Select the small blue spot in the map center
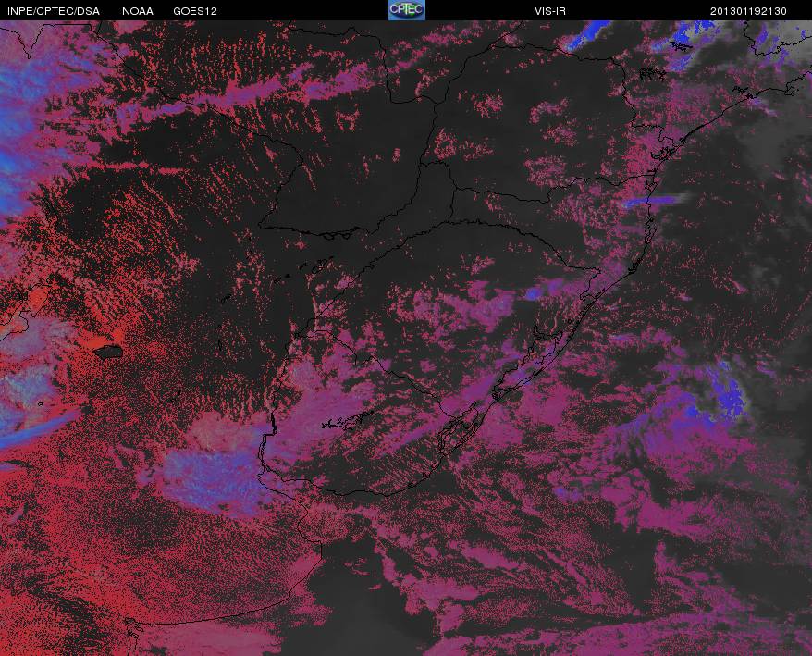The width and height of the screenshot is (812, 656). tap(533, 294)
